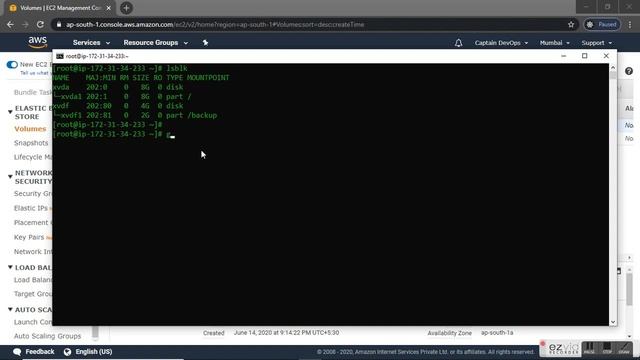Click the help question mark icon
The width and height of the screenshot is (640, 360).
pos(629,71)
